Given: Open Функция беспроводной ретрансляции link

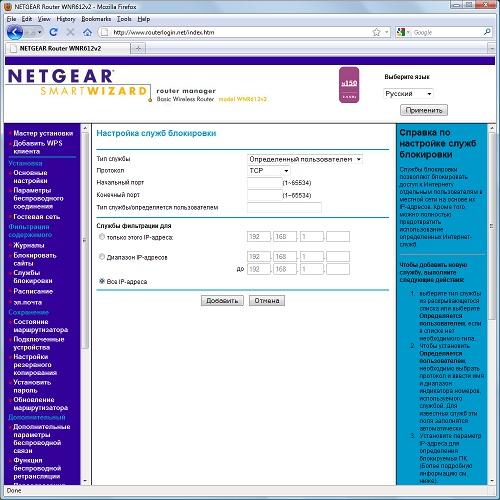Looking at the screenshot, I should 37,468.
